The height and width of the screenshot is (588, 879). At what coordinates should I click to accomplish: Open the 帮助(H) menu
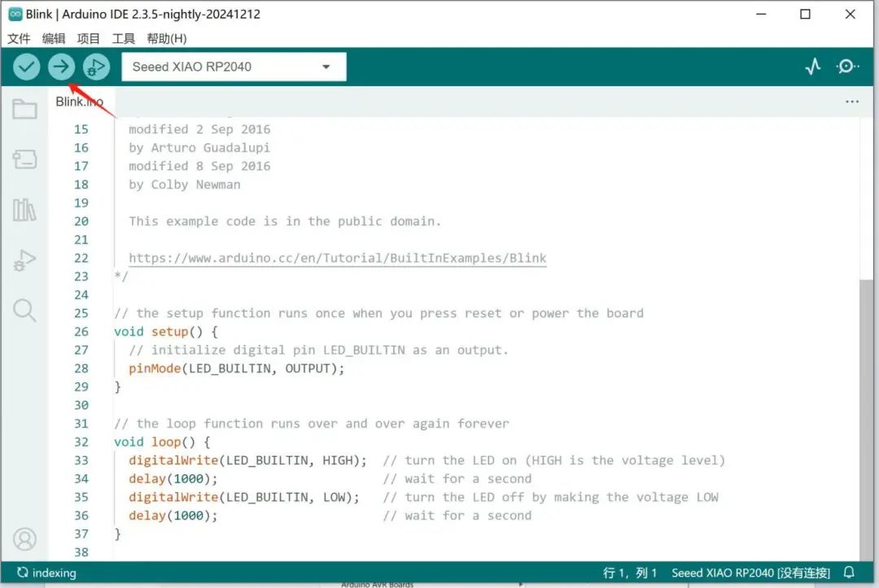167,38
